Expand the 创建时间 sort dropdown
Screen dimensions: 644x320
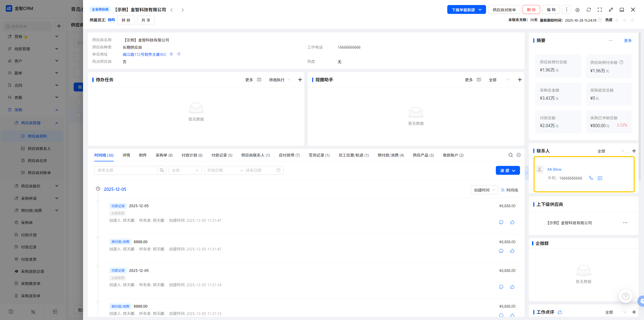click(x=484, y=190)
